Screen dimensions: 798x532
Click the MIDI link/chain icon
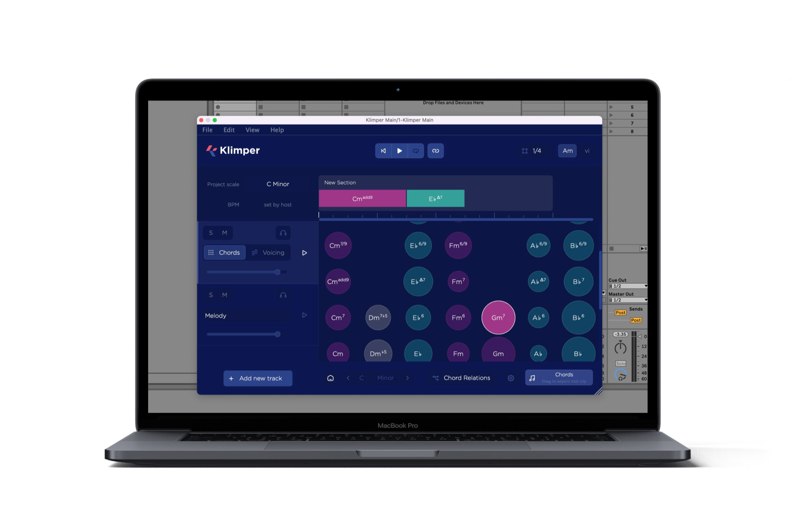coord(437,150)
